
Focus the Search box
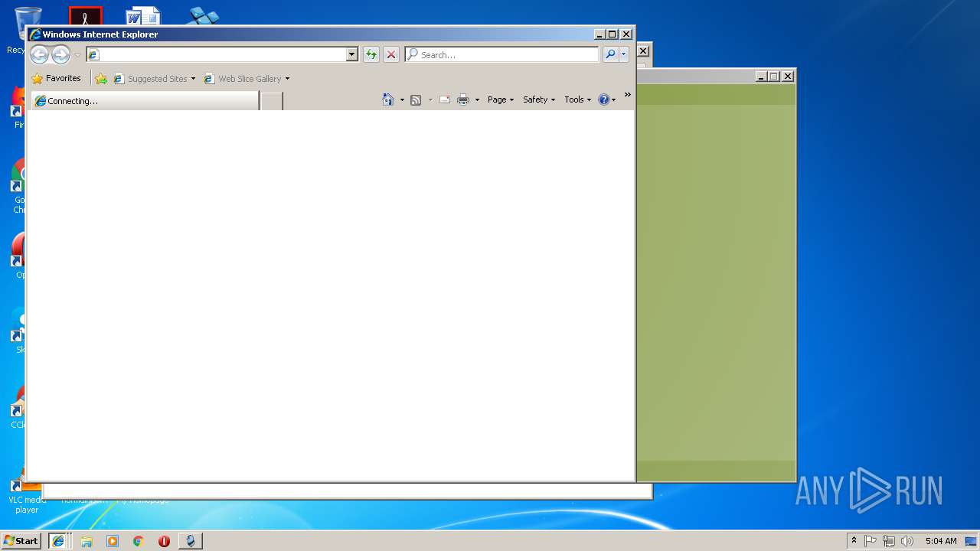501,54
